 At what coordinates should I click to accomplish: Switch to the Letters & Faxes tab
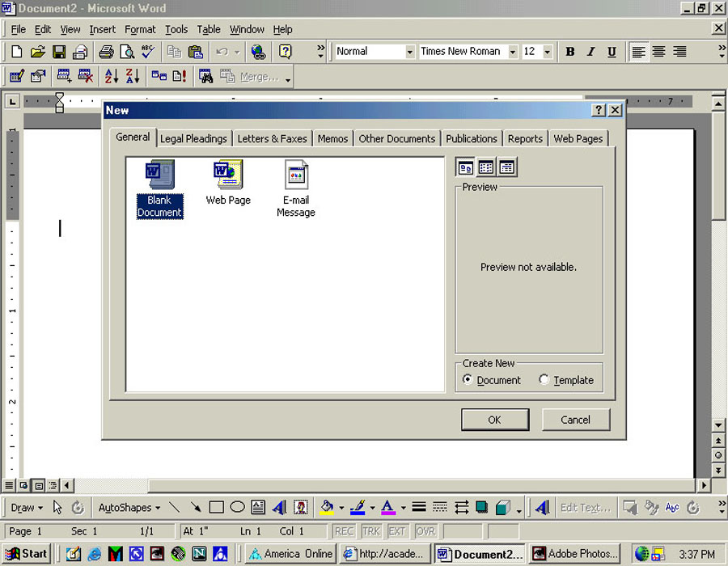[272, 138]
